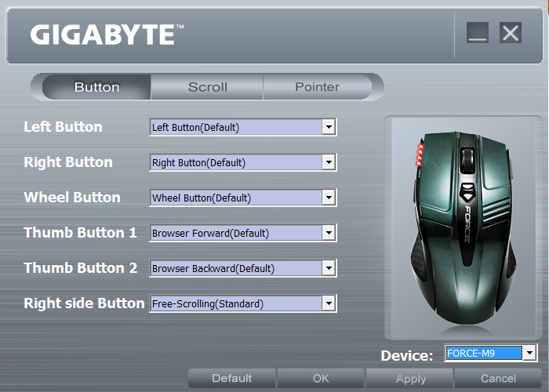The image size is (549, 392).
Task: Click the Left Button label
Action: (63, 127)
